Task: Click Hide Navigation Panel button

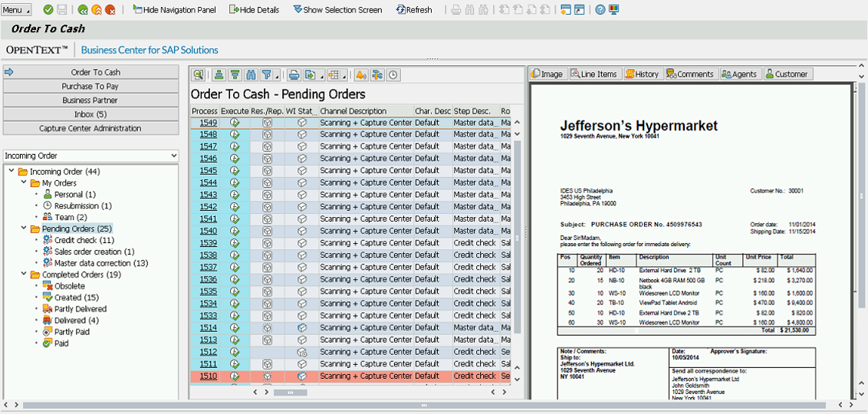Action: [x=174, y=10]
